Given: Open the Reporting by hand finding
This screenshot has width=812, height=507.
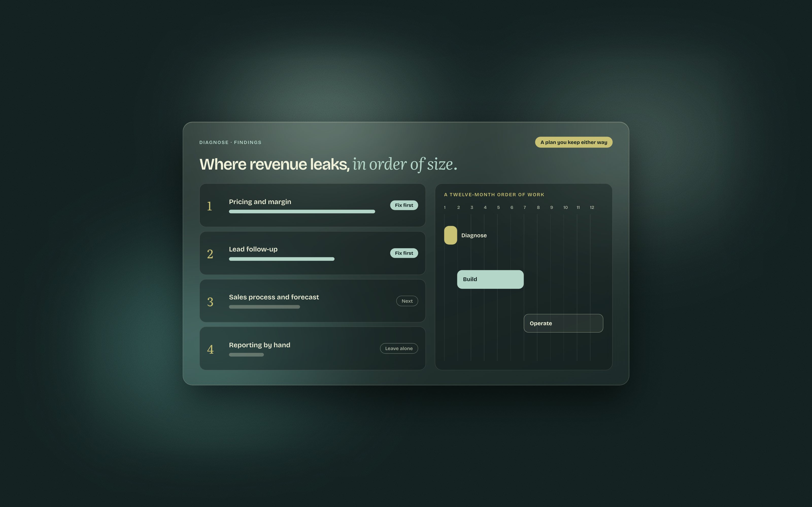Looking at the screenshot, I should pyautogui.click(x=312, y=348).
